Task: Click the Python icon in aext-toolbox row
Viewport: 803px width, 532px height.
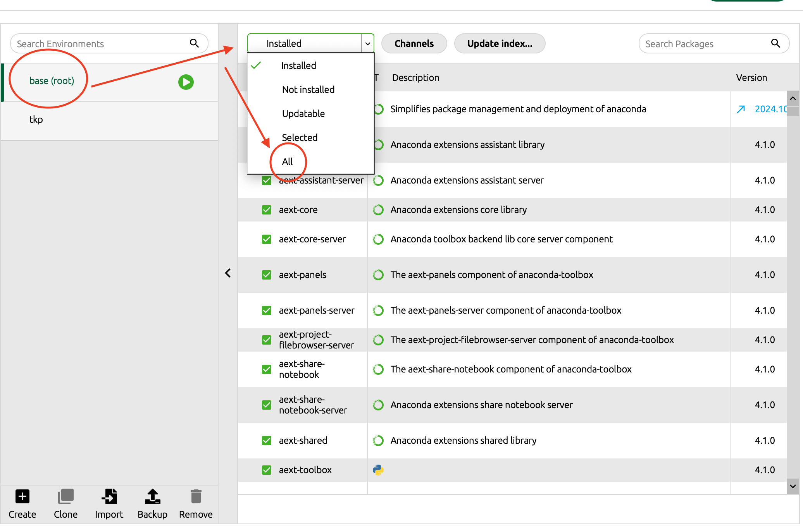Action: [378, 470]
